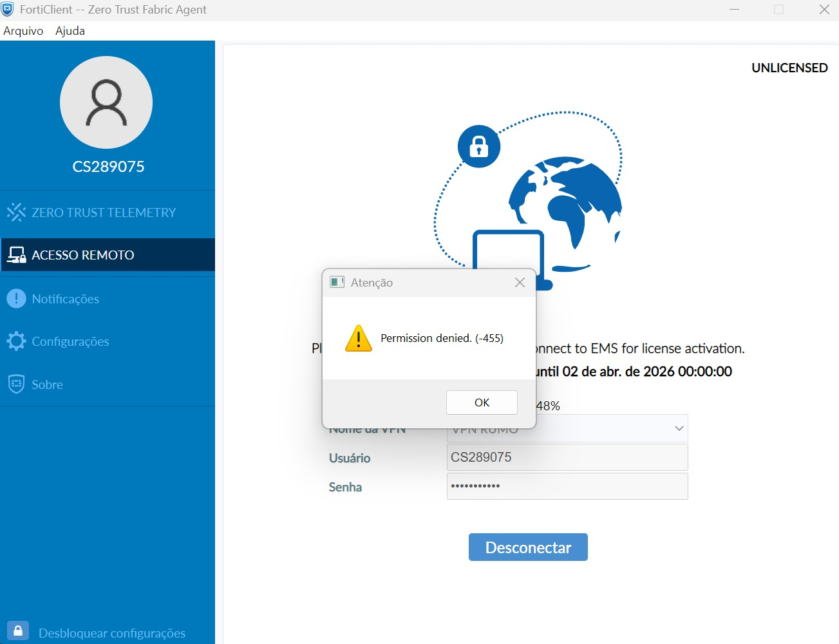Screen dimensions: 839x644
Task: Click the UNLICENSED status label
Action: [789, 68]
